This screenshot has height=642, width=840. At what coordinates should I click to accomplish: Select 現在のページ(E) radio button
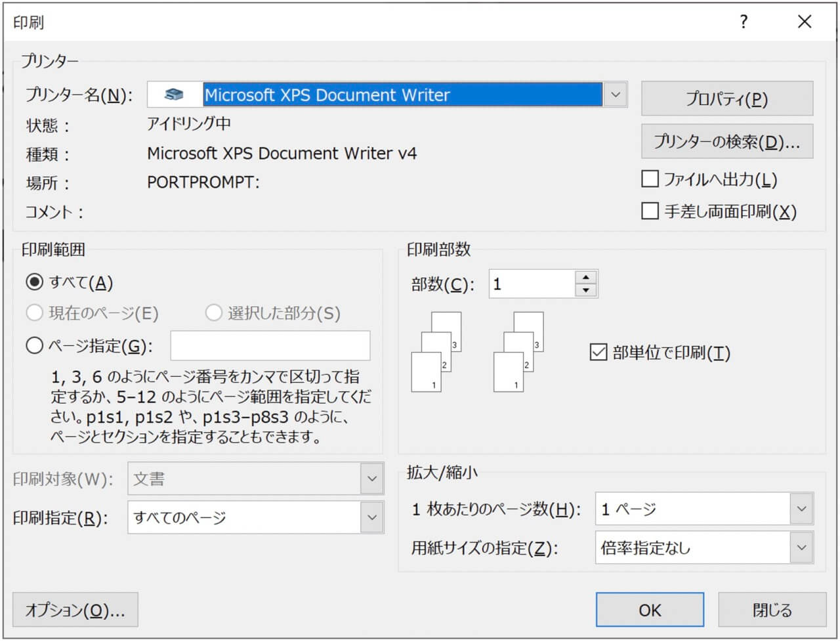tap(34, 313)
